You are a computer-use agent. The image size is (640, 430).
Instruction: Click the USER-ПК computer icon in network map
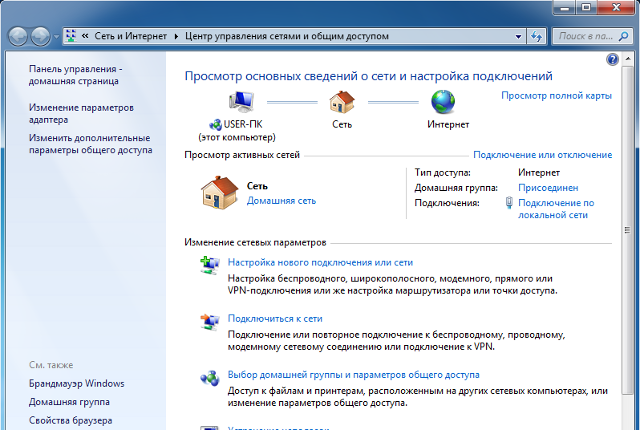pos(241,102)
